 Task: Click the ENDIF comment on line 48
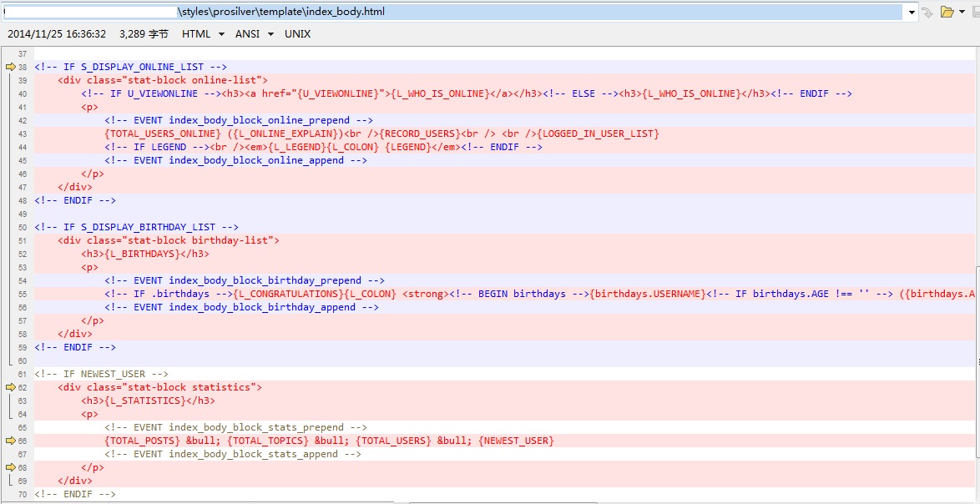click(x=75, y=200)
